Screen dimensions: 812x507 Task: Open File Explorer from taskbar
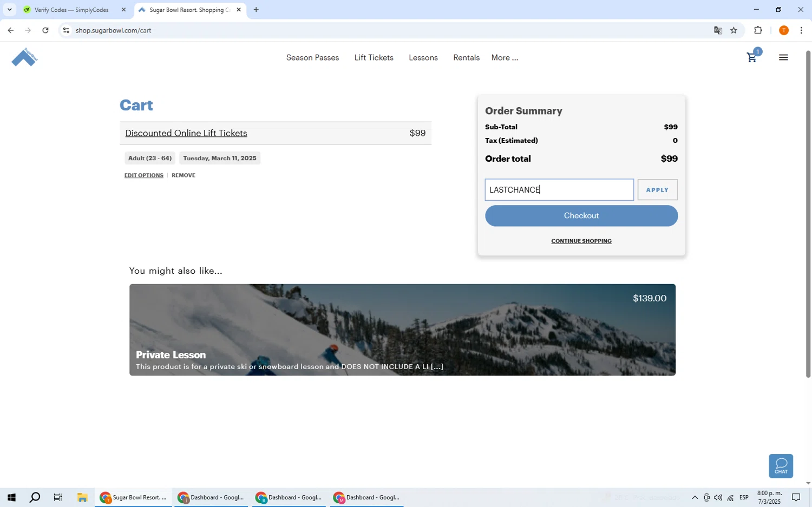click(82, 497)
